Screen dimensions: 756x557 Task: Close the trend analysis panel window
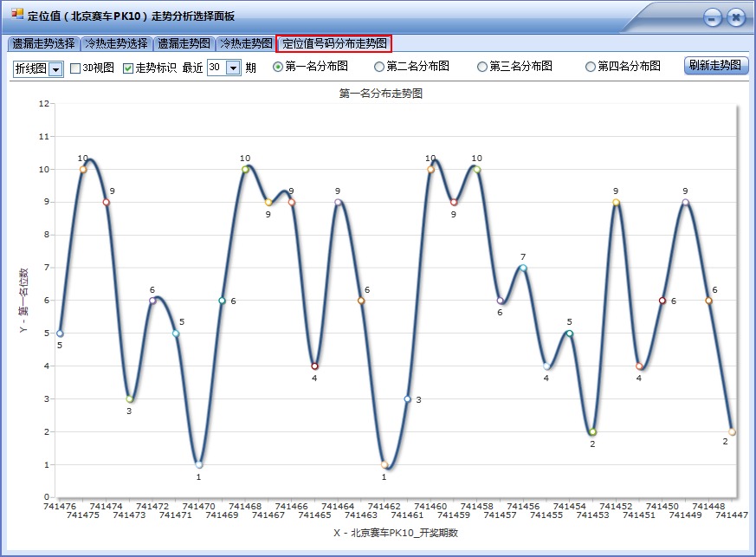coord(735,16)
